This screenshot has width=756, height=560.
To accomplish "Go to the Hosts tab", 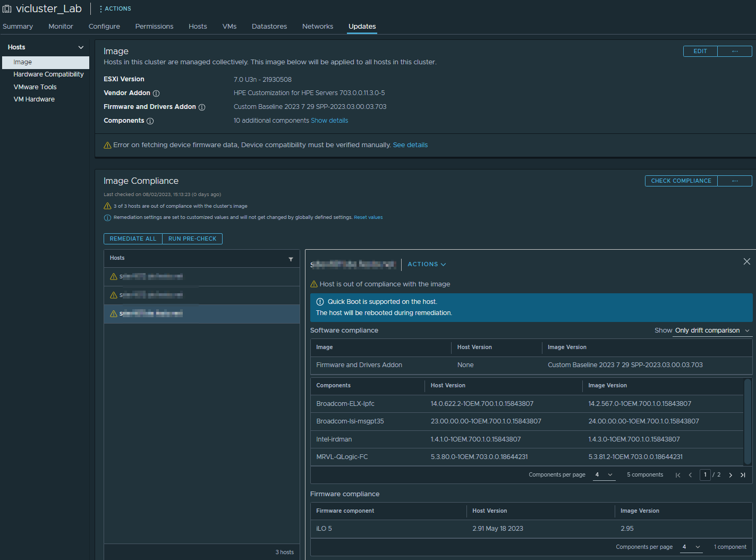I will point(198,27).
